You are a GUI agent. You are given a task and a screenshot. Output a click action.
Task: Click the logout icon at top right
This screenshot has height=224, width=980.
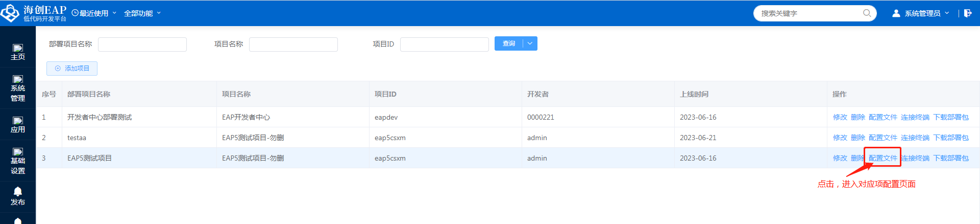[x=968, y=13]
